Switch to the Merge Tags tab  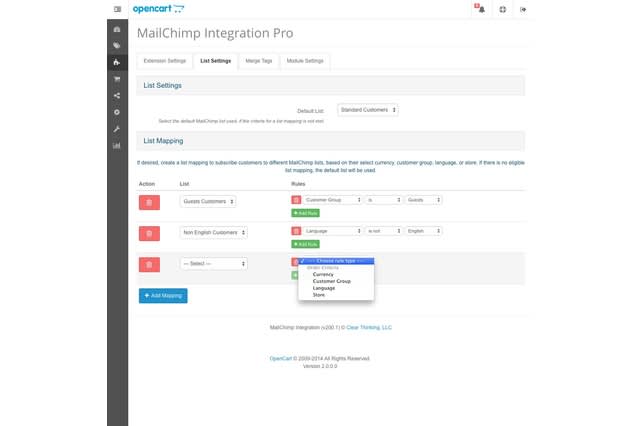[257, 61]
